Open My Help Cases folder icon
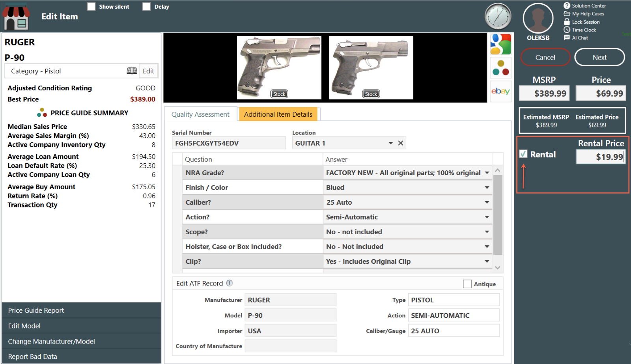The image size is (631, 364). pos(567,14)
